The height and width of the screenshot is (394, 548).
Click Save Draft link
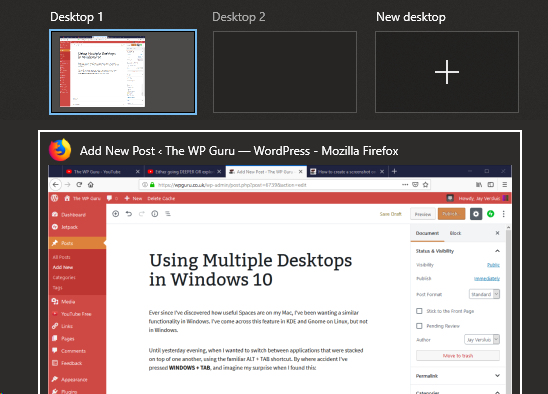pyautogui.click(x=390, y=214)
